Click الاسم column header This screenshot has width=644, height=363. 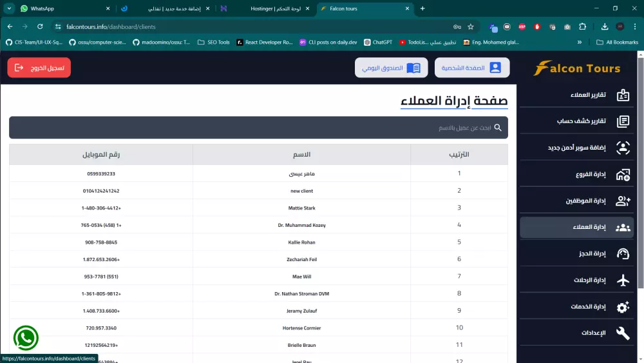(301, 154)
